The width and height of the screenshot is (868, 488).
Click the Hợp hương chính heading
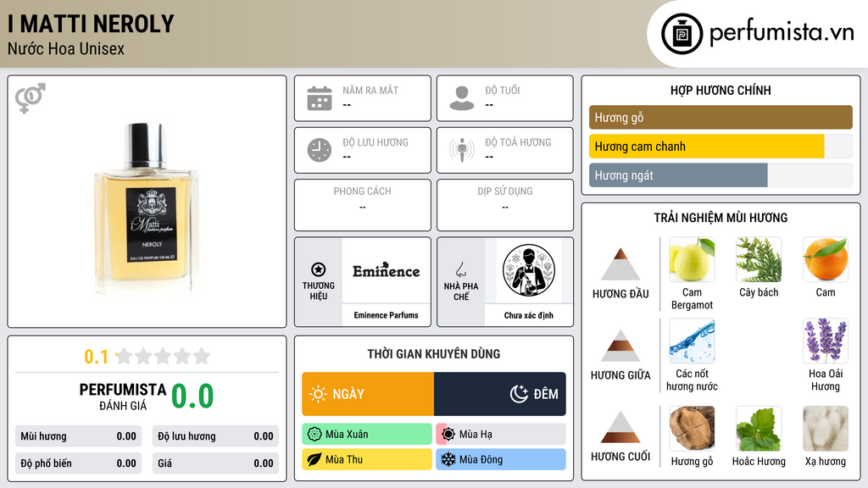[721, 90]
